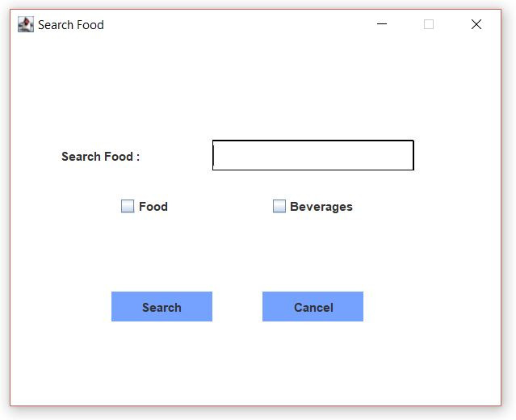Viewport: 516px width, 420px height.
Task: Click the 'Search Food :' label
Action: [x=100, y=157]
